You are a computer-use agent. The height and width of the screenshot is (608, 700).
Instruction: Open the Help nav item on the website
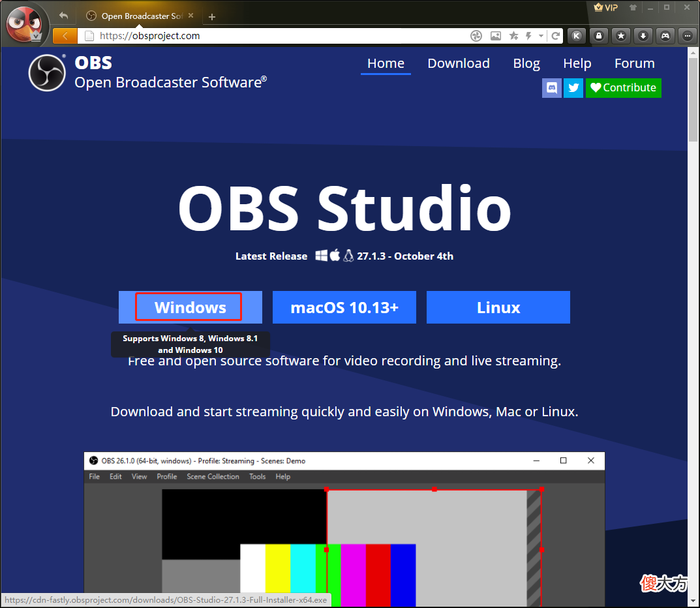point(577,63)
